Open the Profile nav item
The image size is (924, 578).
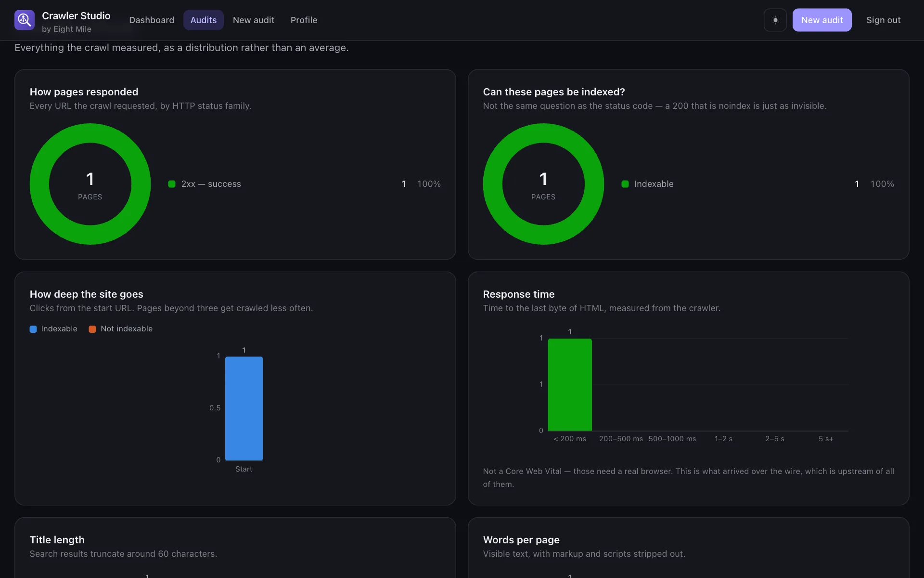(304, 20)
